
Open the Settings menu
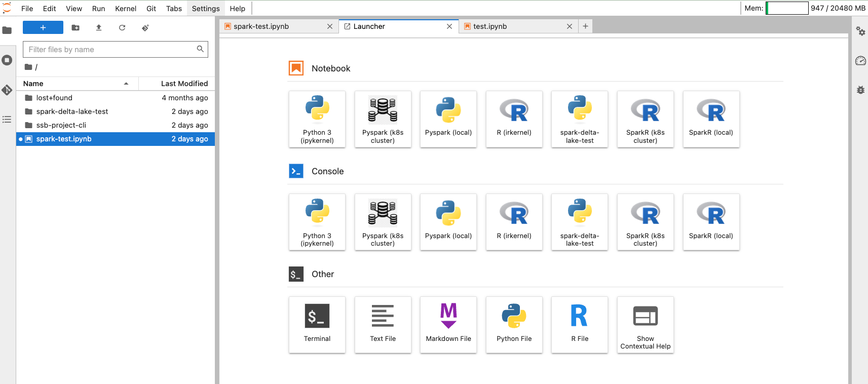tap(206, 9)
